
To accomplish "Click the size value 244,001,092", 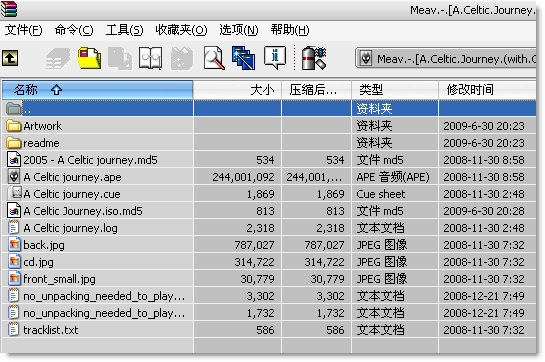I will point(243,177).
